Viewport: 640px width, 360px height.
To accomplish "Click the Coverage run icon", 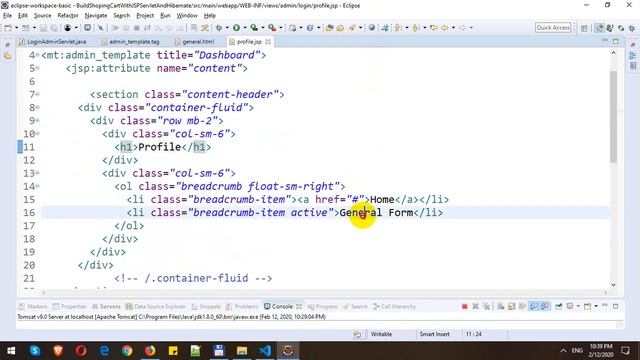I will (x=254, y=28).
